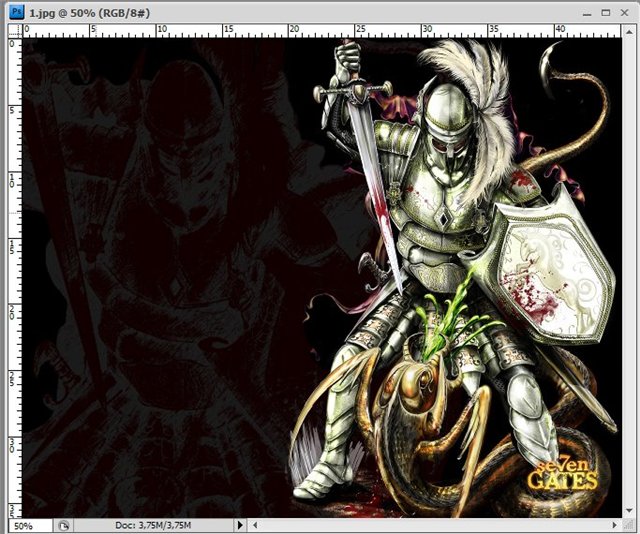The height and width of the screenshot is (534, 640).
Task: Edit the 50% zoom level field
Action: point(30,525)
